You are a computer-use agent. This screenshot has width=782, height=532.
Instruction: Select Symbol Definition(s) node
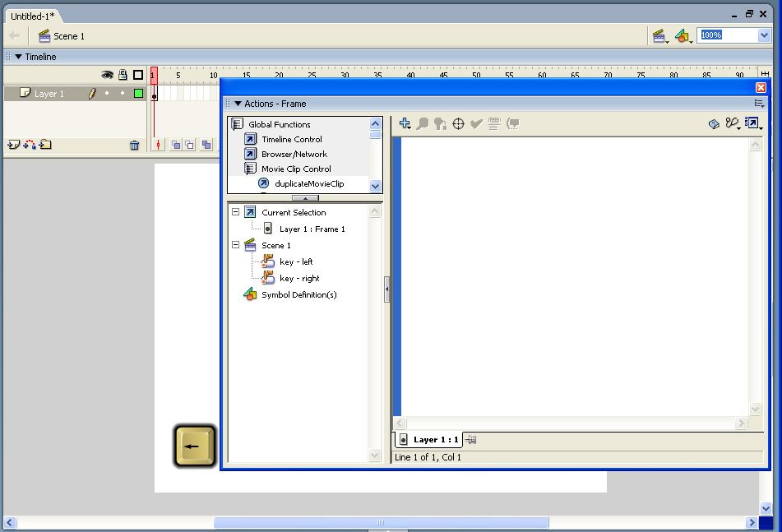click(298, 294)
